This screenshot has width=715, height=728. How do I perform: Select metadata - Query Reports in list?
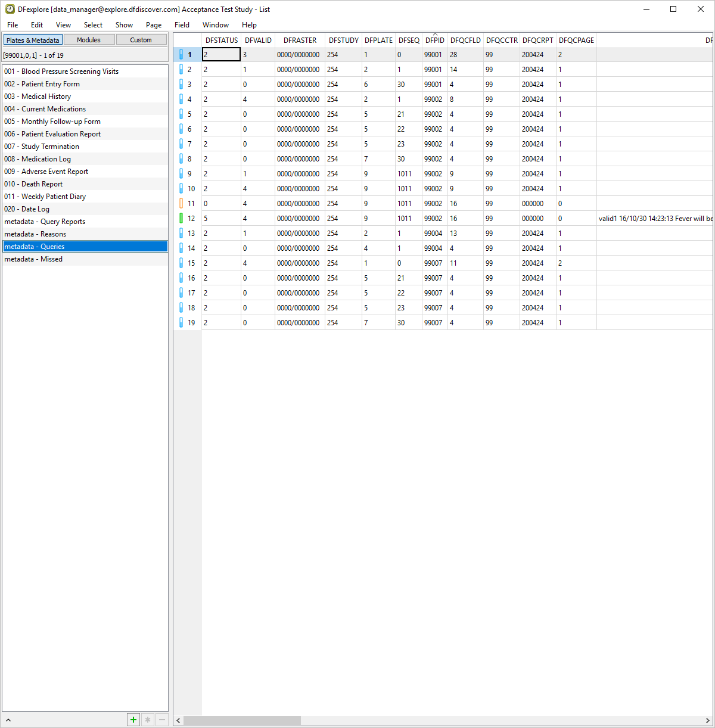click(x=45, y=222)
